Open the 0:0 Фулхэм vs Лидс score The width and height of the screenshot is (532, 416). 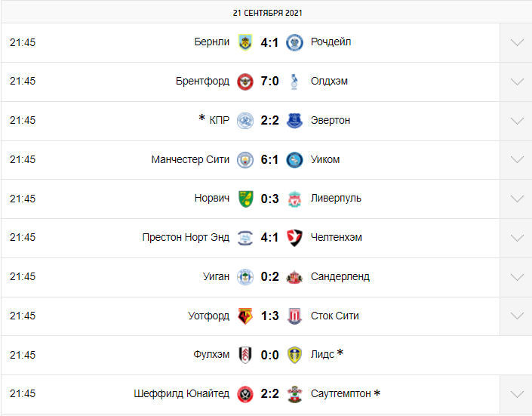click(x=269, y=355)
